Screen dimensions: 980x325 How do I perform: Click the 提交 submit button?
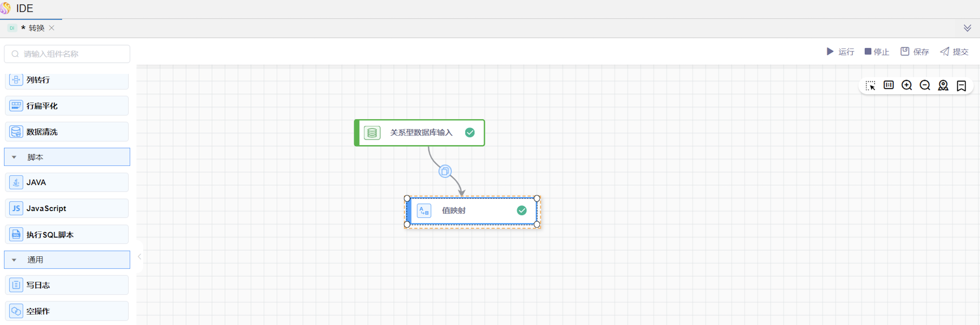[954, 52]
